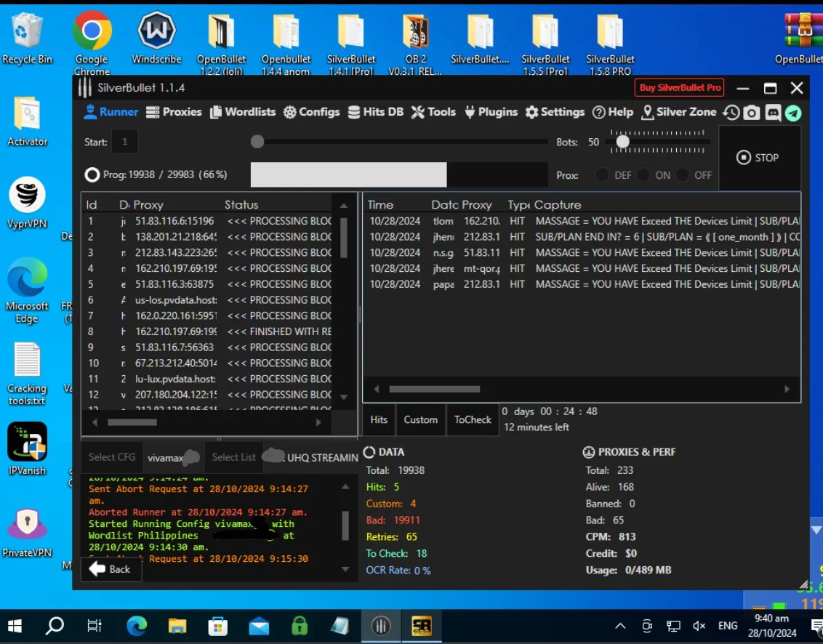Open OpenBullet 1.2.2 (loli) folder

221,43
